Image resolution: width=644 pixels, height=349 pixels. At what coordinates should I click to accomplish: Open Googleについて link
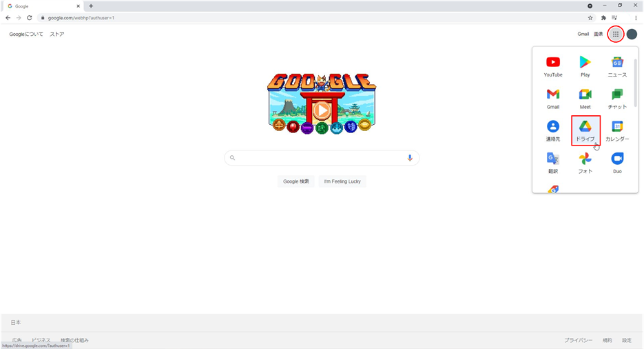[26, 34]
